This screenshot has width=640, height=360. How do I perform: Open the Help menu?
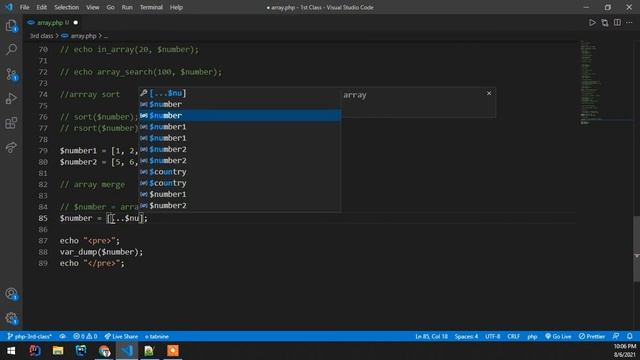point(176,7)
